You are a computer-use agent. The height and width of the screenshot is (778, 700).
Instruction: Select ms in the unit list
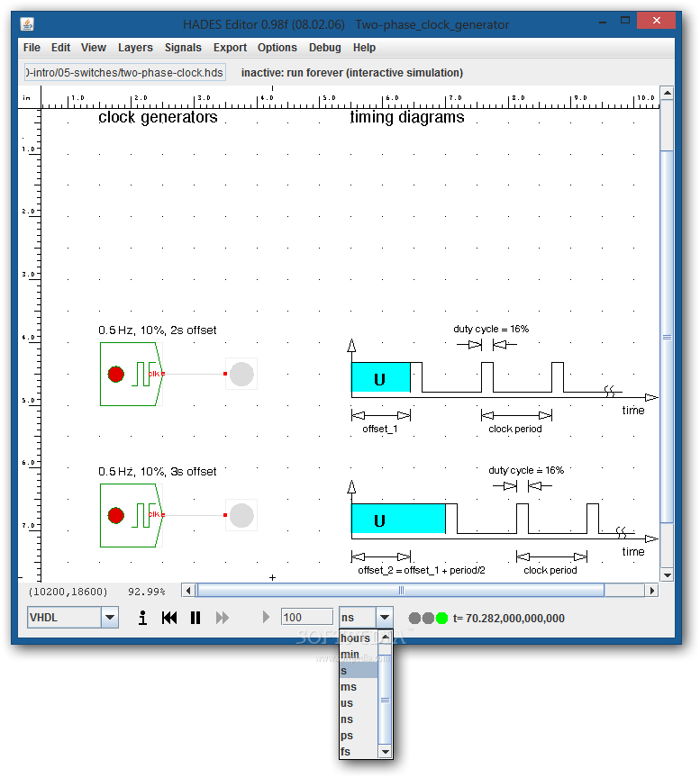[359, 687]
